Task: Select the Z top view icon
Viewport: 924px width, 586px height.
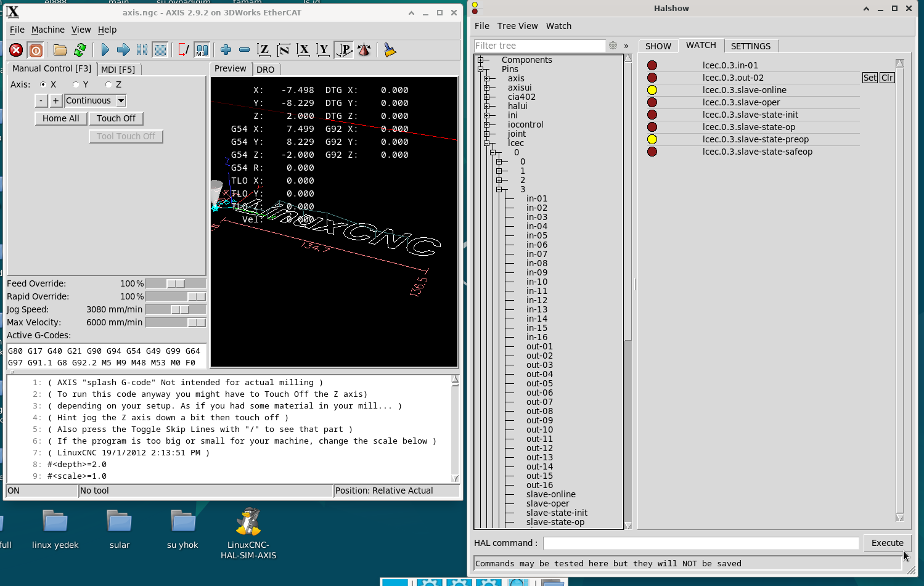Action: tap(264, 51)
